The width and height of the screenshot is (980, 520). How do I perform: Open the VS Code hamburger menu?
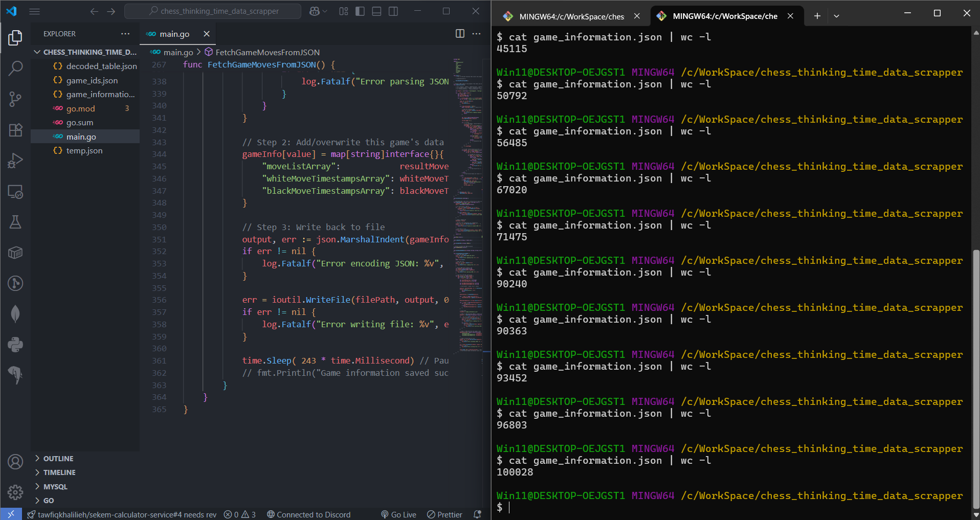[x=35, y=11]
